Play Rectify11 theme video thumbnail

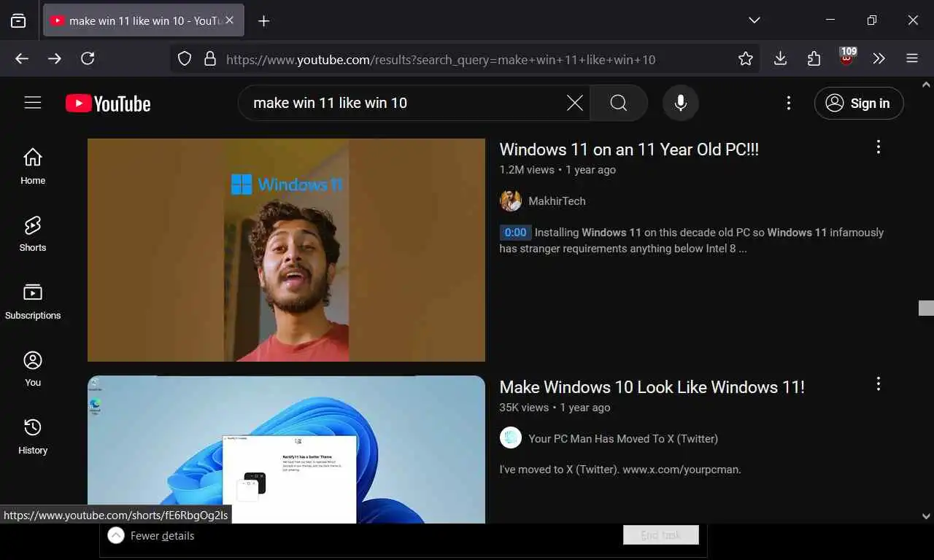pyautogui.click(x=286, y=449)
